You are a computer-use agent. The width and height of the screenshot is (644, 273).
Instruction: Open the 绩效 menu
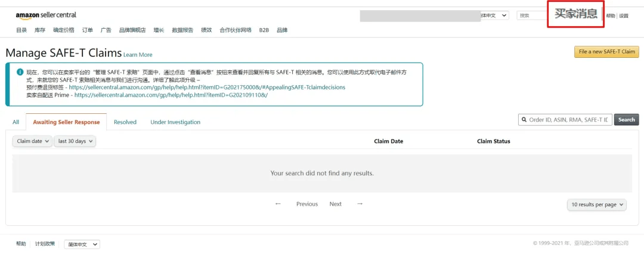pos(206,30)
